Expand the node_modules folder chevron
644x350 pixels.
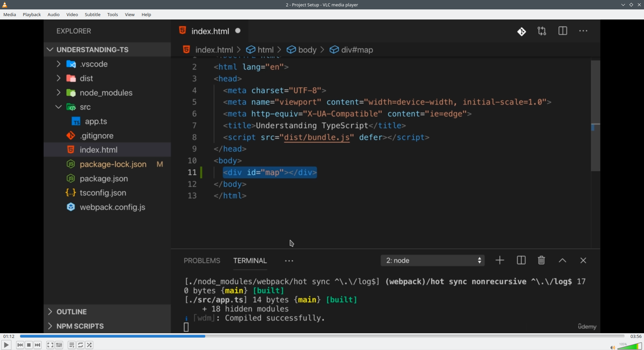tap(58, 92)
